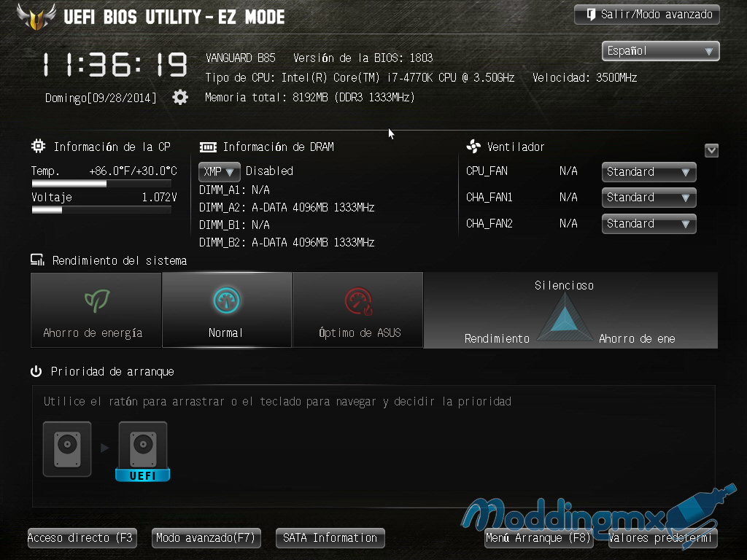Click the DIMM_B1: N/A entry
Image resolution: width=747 pixels, height=560 pixels.
click(x=234, y=225)
